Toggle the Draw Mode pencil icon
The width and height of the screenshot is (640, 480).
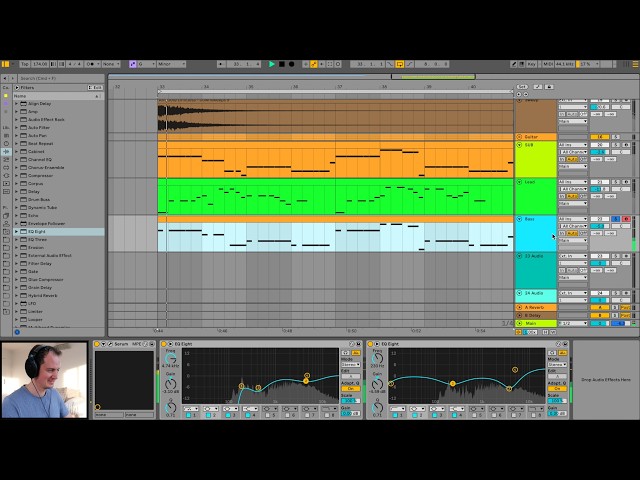point(514,64)
